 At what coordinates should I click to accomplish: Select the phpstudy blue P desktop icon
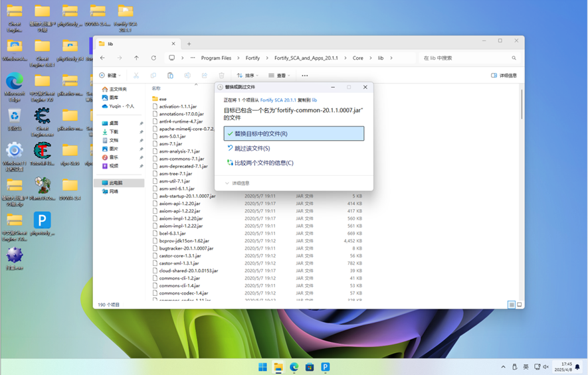tap(42, 224)
